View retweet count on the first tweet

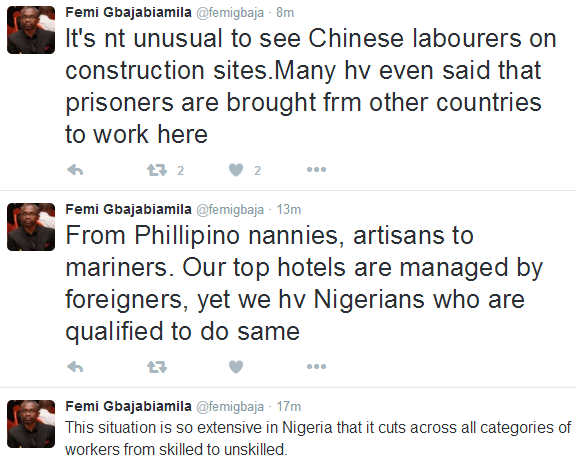click(180, 170)
